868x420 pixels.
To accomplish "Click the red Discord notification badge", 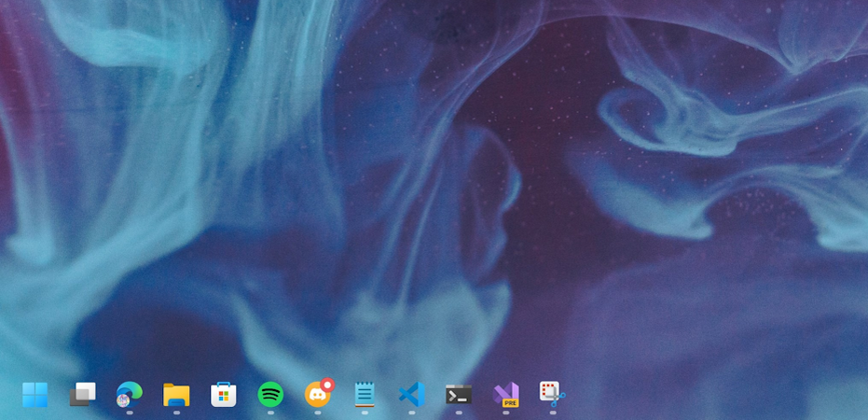I will tap(328, 385).
